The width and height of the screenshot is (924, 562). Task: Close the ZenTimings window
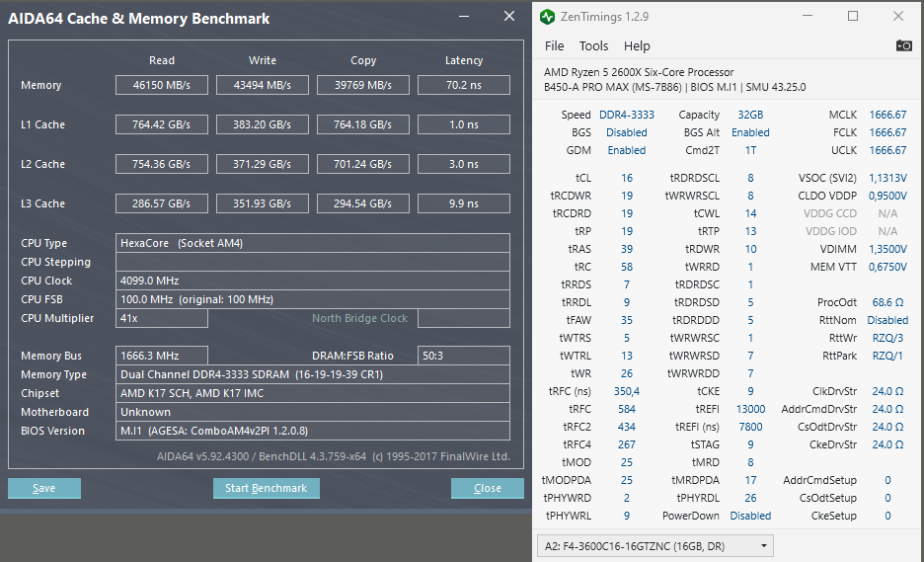[898, 16]
